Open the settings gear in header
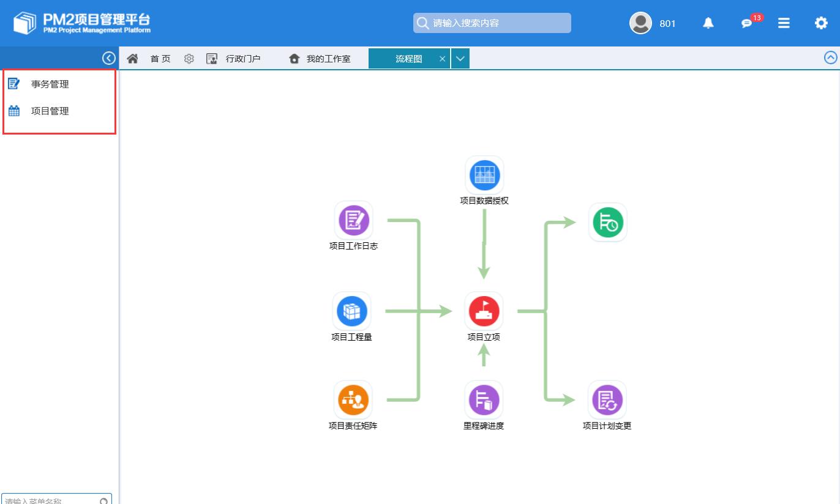Viewport: 840px width, 504px height. (821, 23)
